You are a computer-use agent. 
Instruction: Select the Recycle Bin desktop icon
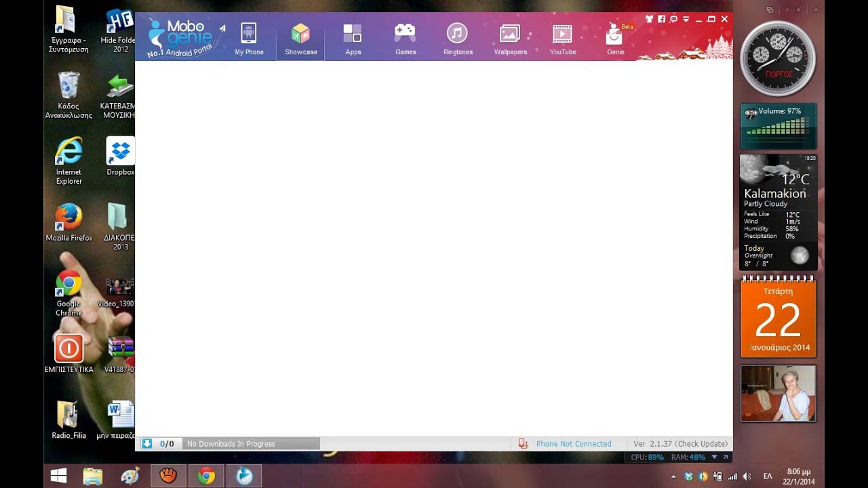68,96
